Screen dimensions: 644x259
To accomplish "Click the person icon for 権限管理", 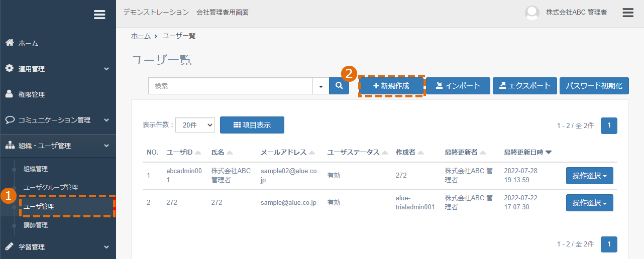I will pos(10,94).
